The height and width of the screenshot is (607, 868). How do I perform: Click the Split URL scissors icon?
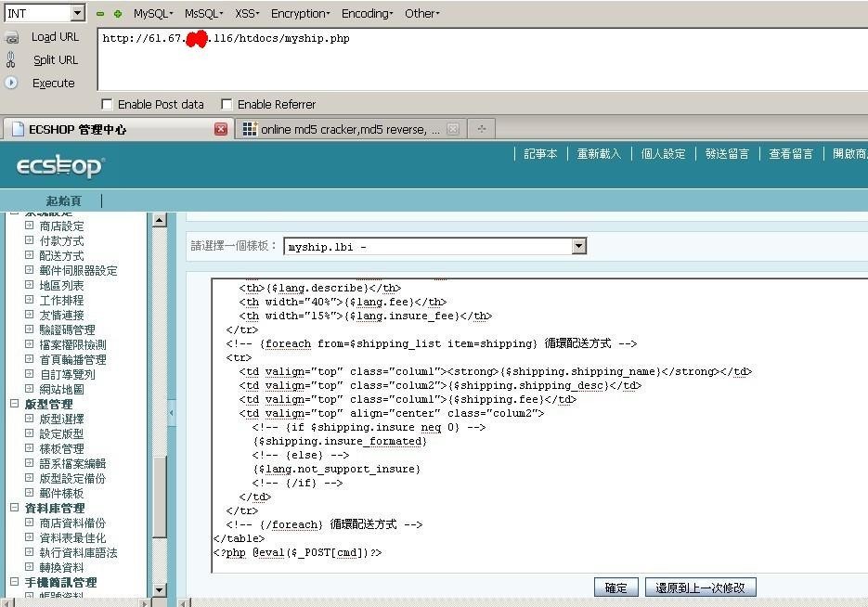(10, 59)
